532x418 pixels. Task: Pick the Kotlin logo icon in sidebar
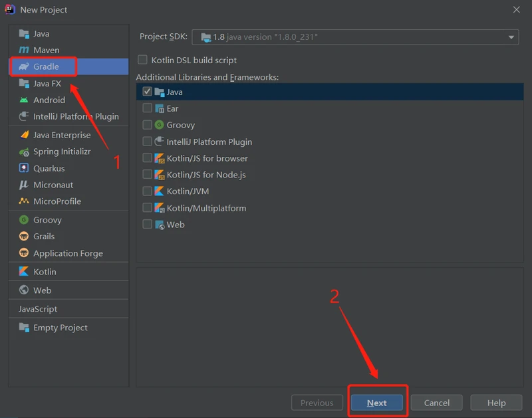coord(24,272)
